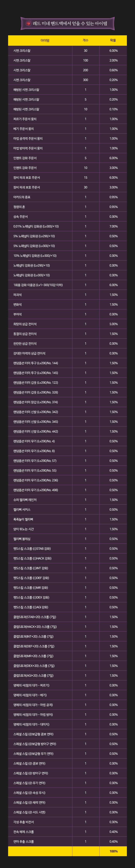Viewport: 135px width, 868px height.
Task: Click the 폭죽놀이 젤리삐 entry
Action: click(23, 520)
